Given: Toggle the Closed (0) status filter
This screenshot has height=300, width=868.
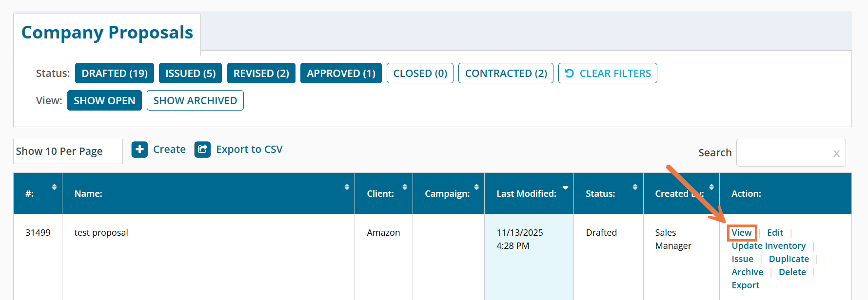Looking at the screenshot, I should (x=420, y=74).
